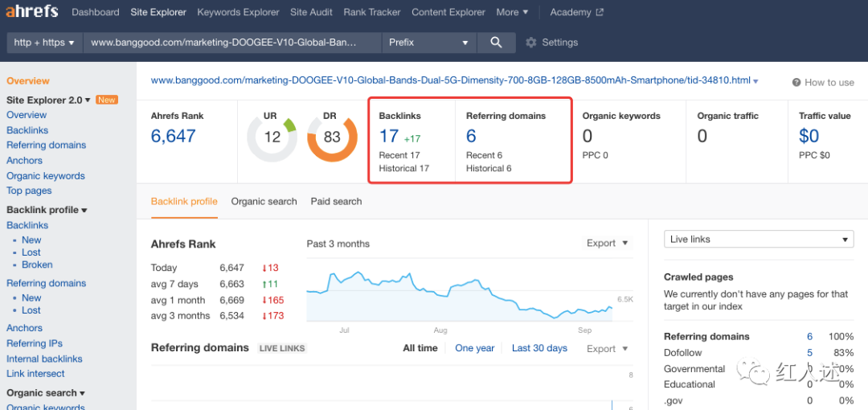Click the Backlinks count 17
Viewport: 868px width, 410px height.
click(389, 137)
